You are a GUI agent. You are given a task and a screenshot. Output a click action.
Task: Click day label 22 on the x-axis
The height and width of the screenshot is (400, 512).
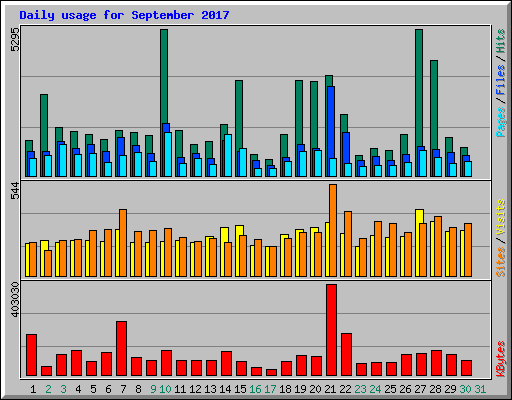(x=345, y=389)
